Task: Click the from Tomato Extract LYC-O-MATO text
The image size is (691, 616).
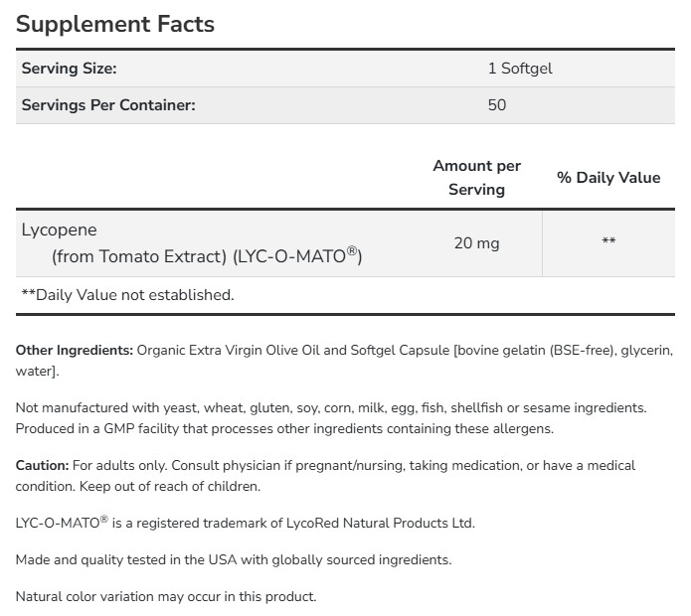Action: click(x=207, y=256)
